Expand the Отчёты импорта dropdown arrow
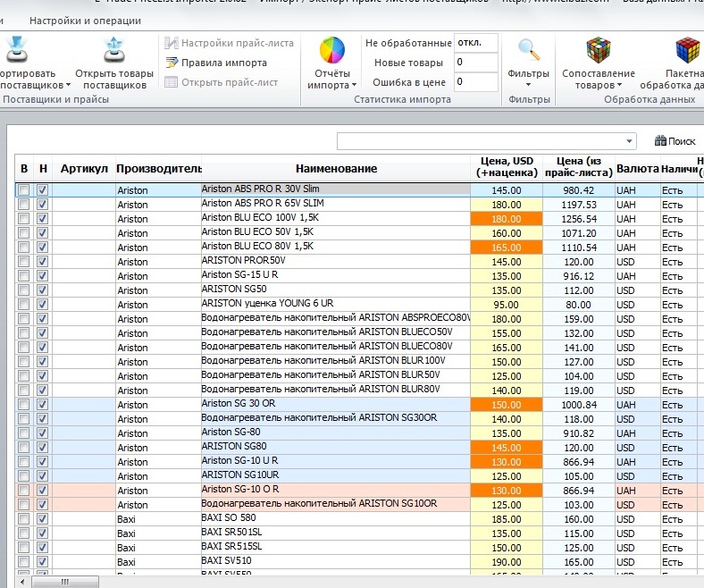The width and height of the screenshot is (704, 588). pos(354,85)
